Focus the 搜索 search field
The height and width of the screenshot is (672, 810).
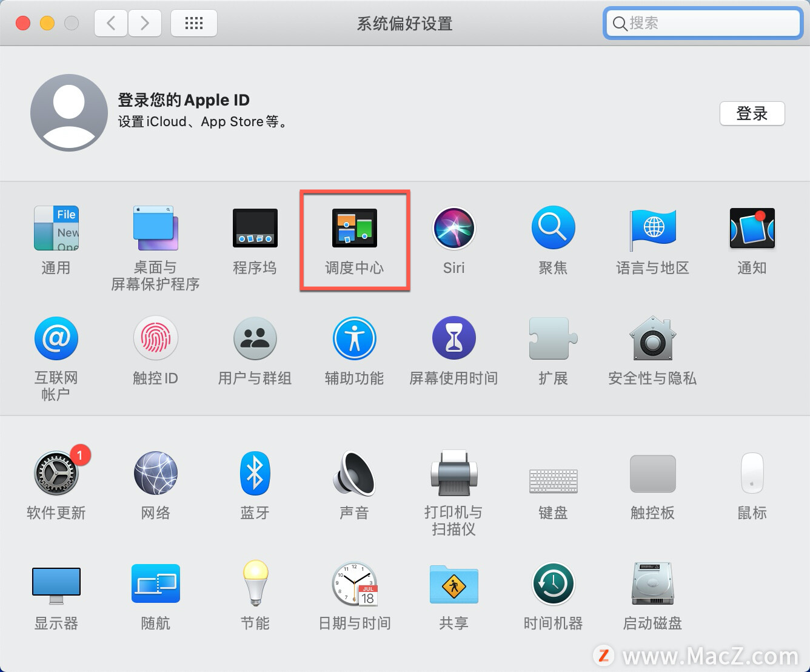[703, 23]
